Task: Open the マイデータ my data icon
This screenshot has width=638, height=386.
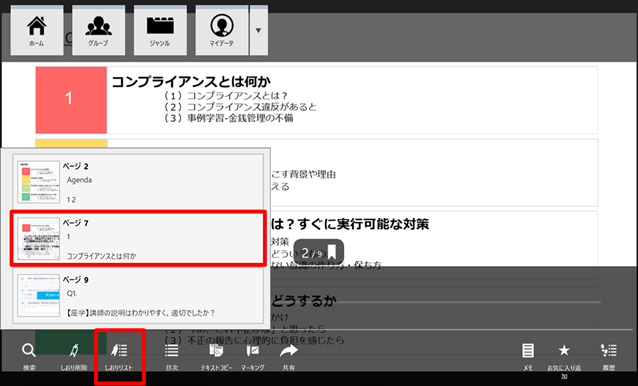Action: [x=222, y=30]
